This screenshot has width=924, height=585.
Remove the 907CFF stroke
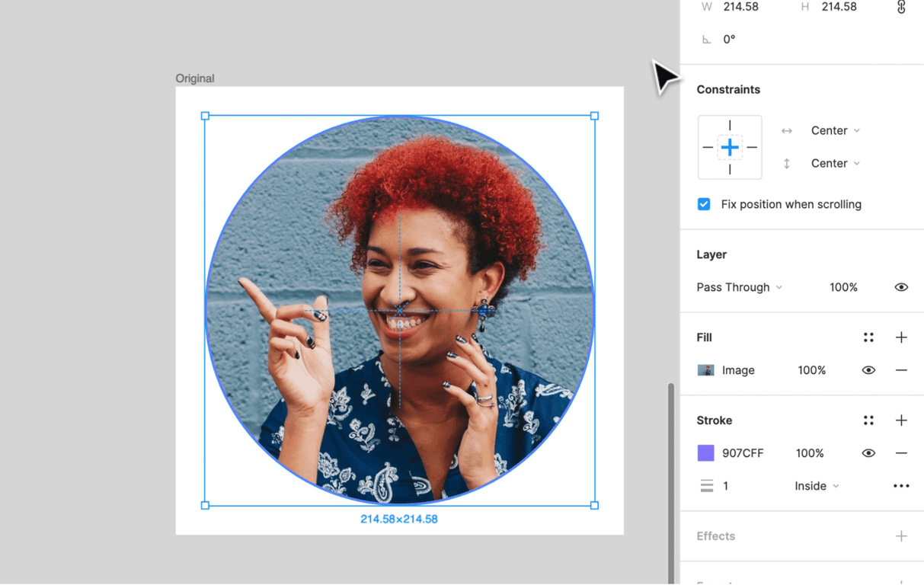(901, 453)
